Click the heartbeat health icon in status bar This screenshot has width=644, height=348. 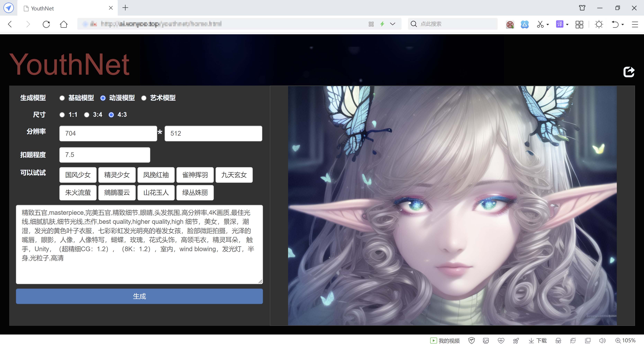pos(501,341)
